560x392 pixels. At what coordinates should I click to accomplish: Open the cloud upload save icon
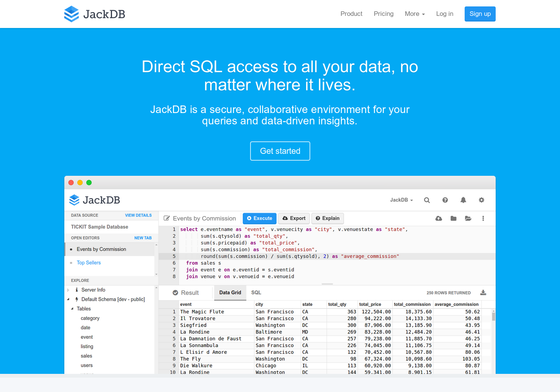tap(439, 218)
